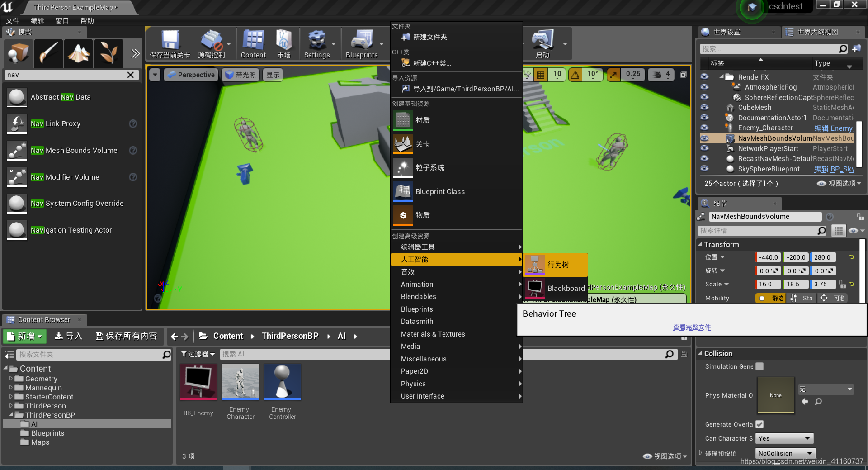Create a Blueprint Class asset

(x=457, y=191)
